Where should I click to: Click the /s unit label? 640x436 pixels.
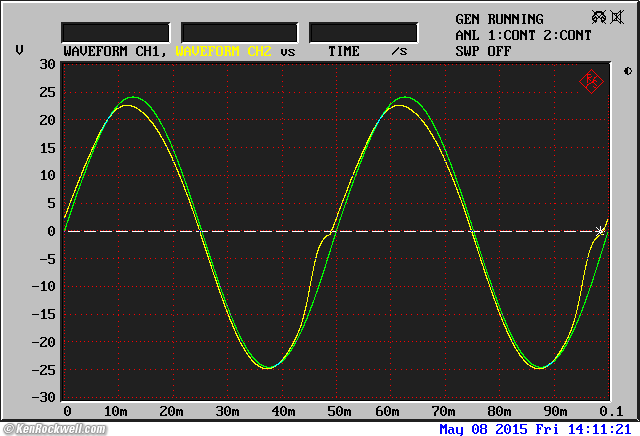point(399,51)
